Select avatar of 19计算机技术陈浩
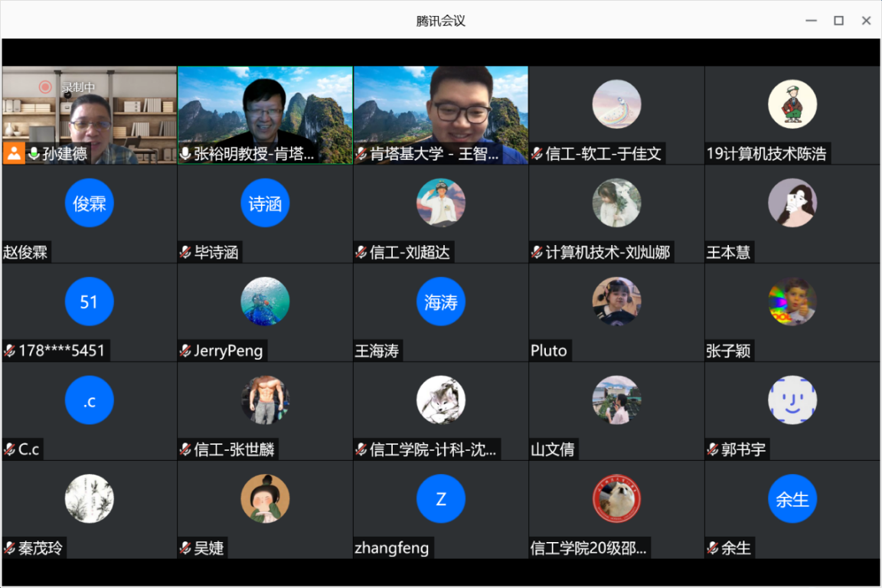The width and height of the screenshot is (882, 588). (792, 104)
